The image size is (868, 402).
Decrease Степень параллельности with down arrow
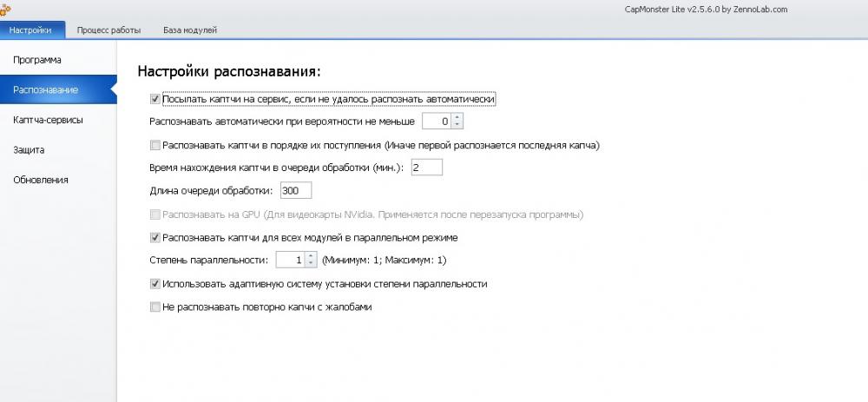[x=311, y=263]
